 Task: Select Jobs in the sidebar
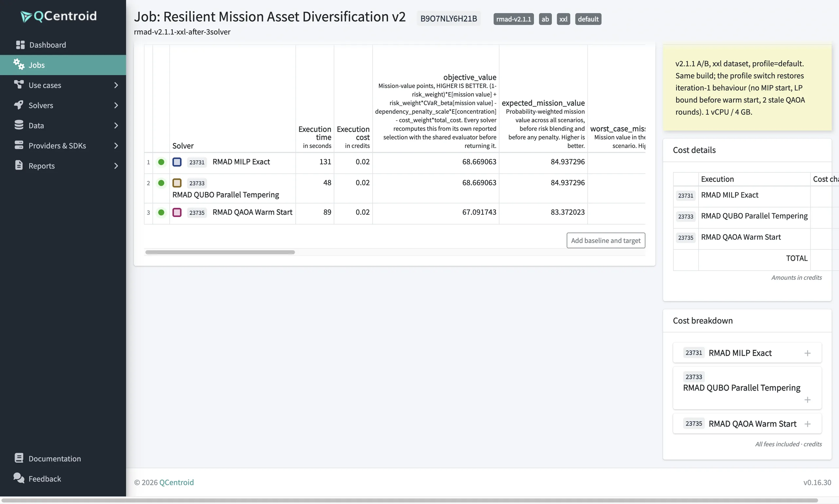tap(63, 65)
